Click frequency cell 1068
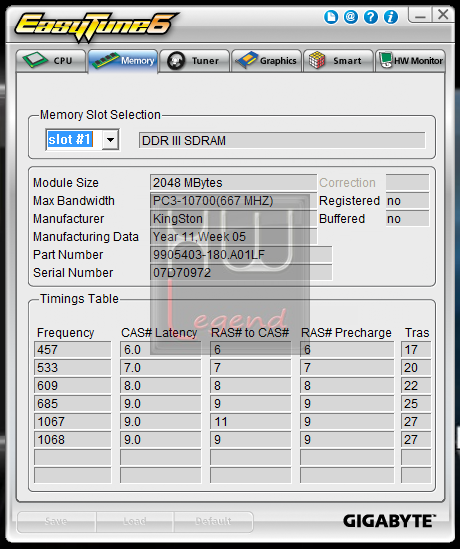 tap(72, 439)
